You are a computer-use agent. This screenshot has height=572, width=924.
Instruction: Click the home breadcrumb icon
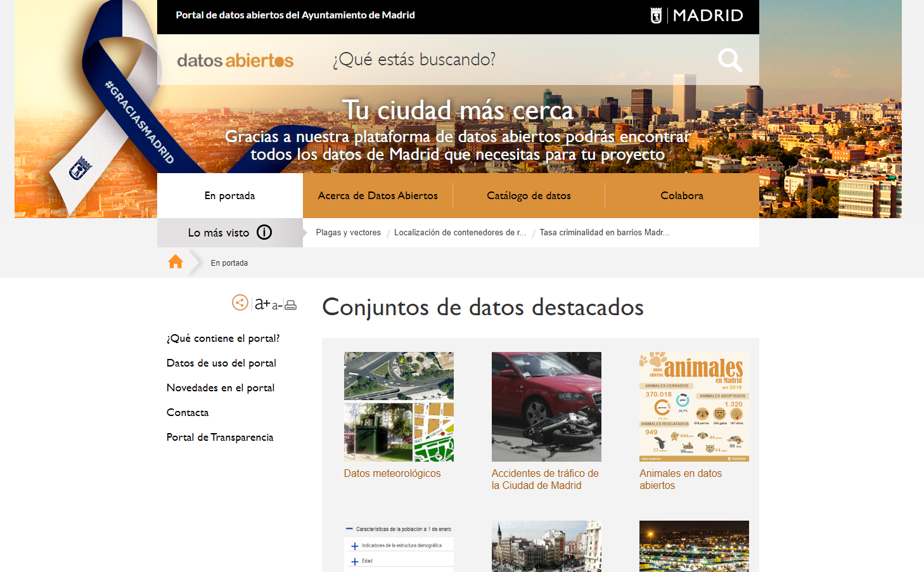pos(176,262)
